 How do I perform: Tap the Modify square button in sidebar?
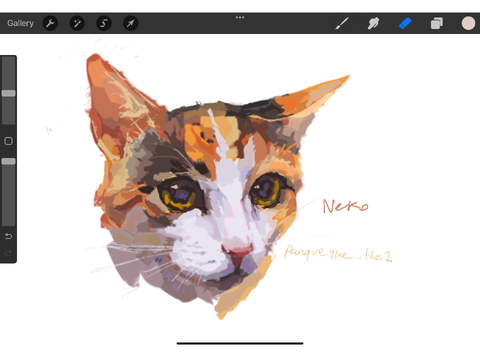[x=8, y=141]
